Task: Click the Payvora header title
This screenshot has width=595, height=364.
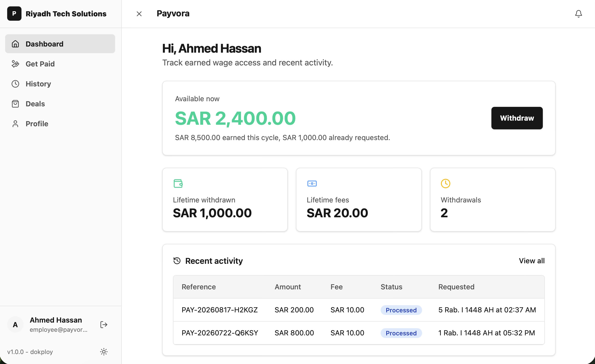Action: (x=173, y=13)
